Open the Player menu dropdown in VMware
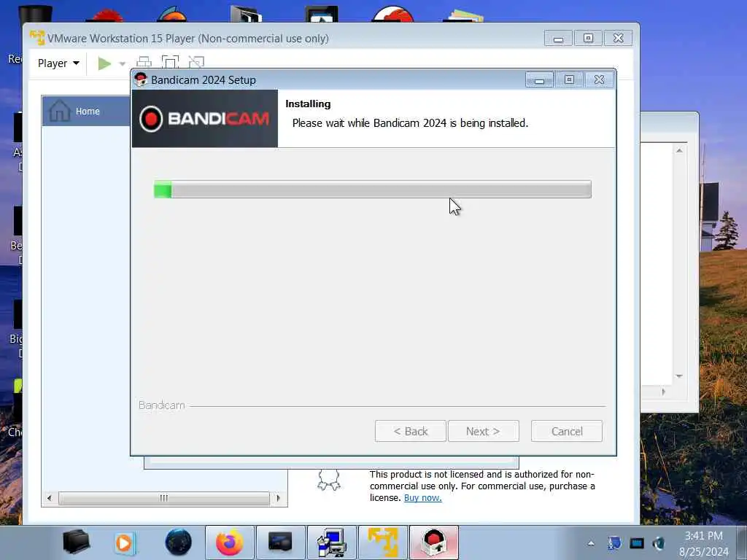The image size is (747, 560). click(x=58, y=63)
